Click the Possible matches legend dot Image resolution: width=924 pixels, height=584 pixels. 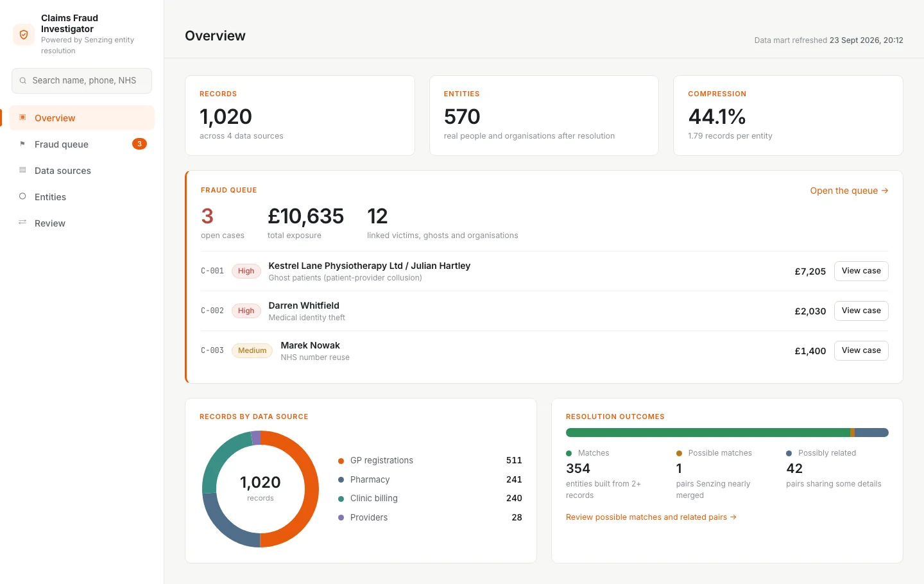679,453
